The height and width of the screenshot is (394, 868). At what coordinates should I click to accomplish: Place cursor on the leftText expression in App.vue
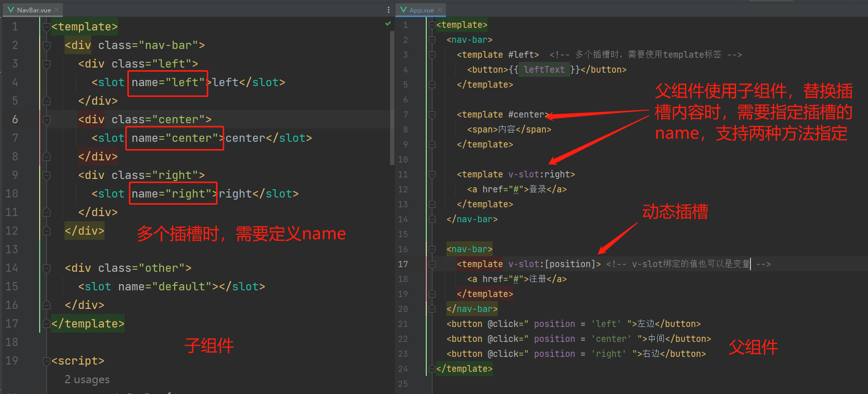pyautogui.click(x=544, y=70)
